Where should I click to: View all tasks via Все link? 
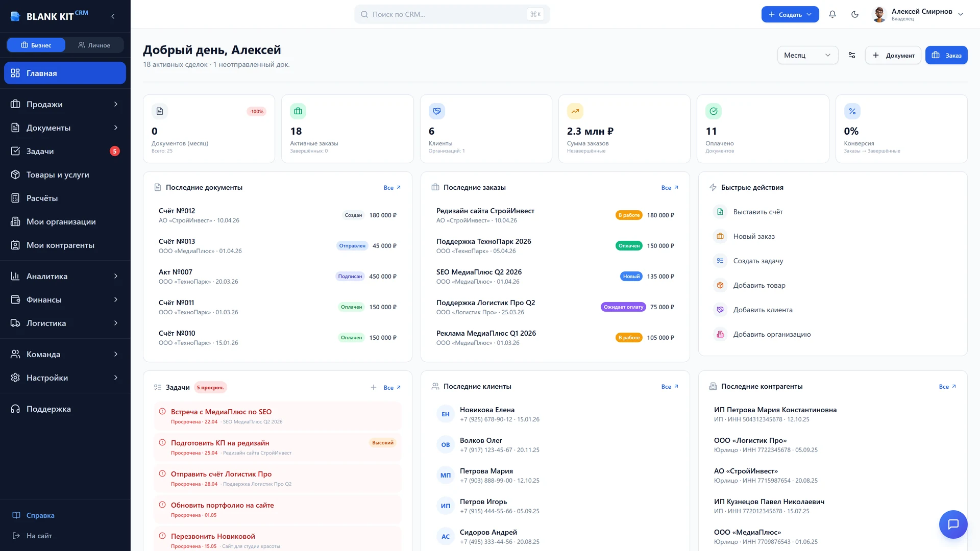[392, 388]
